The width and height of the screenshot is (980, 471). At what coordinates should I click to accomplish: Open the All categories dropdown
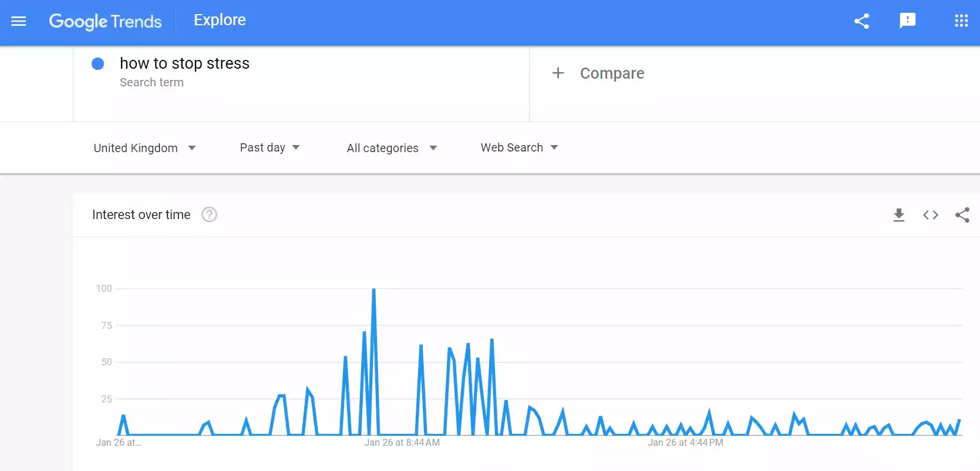click(x=392, y=148)
